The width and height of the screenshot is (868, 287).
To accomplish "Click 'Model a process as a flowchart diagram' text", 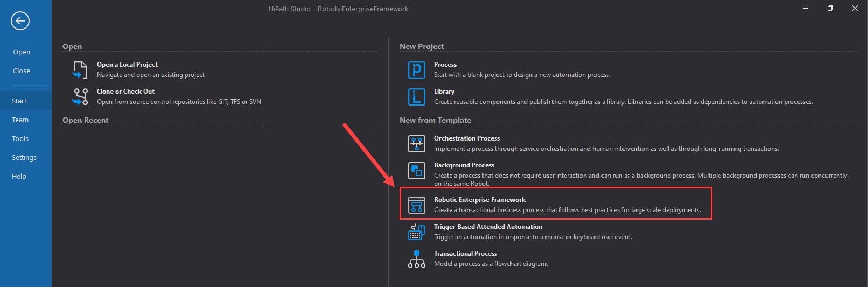I will [491, 264].
